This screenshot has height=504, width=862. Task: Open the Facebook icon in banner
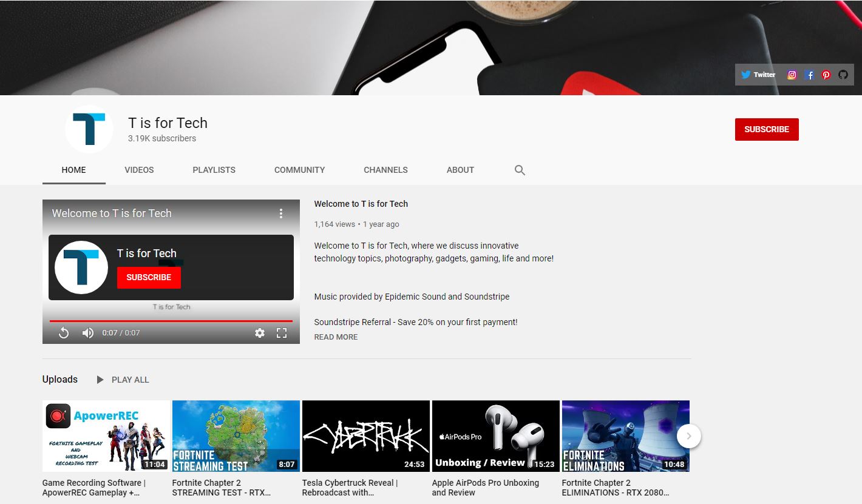(809, 75)
